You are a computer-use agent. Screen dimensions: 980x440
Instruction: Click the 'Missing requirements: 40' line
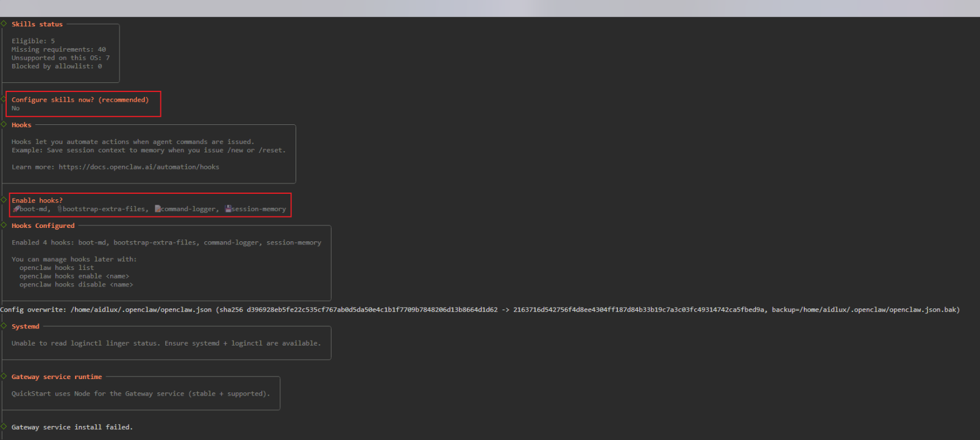pyautogui.click(x=59, y=50)
